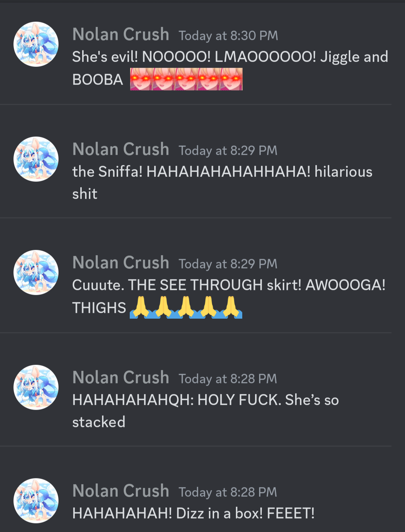Open avatar next to 'Dizz in a box' message

(x=36, y=501)
